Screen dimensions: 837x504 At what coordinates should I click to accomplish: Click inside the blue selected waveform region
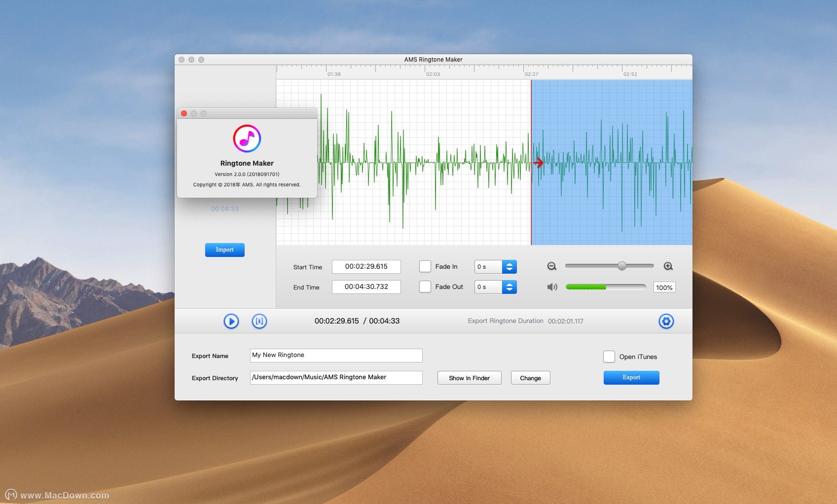[612, 162]
